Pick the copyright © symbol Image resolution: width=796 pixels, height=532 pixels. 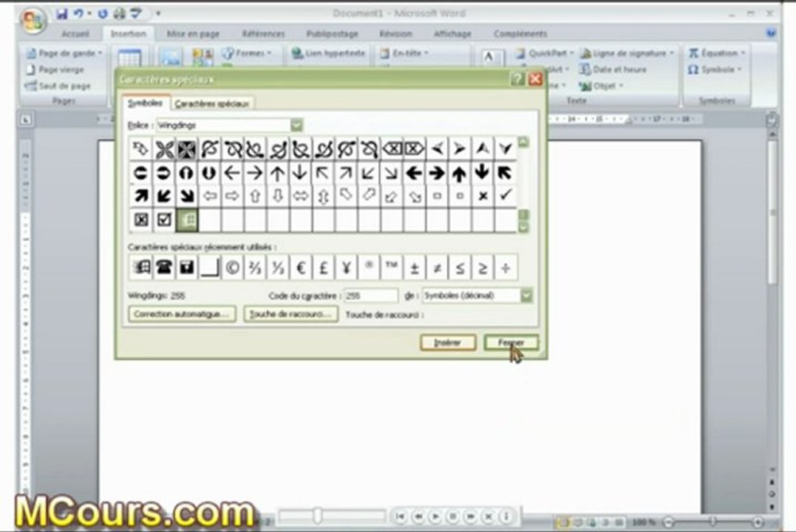tap(232, 267)
